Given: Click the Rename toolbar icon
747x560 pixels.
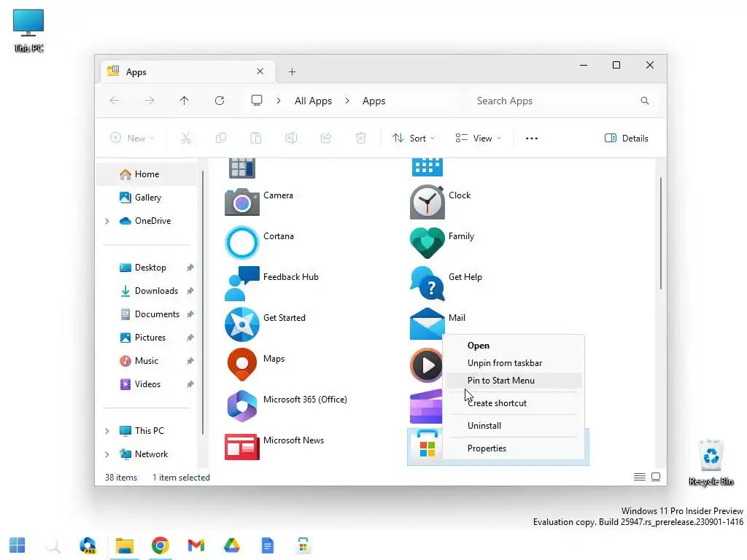Looking at the screenshot, I should pos(291,138).
